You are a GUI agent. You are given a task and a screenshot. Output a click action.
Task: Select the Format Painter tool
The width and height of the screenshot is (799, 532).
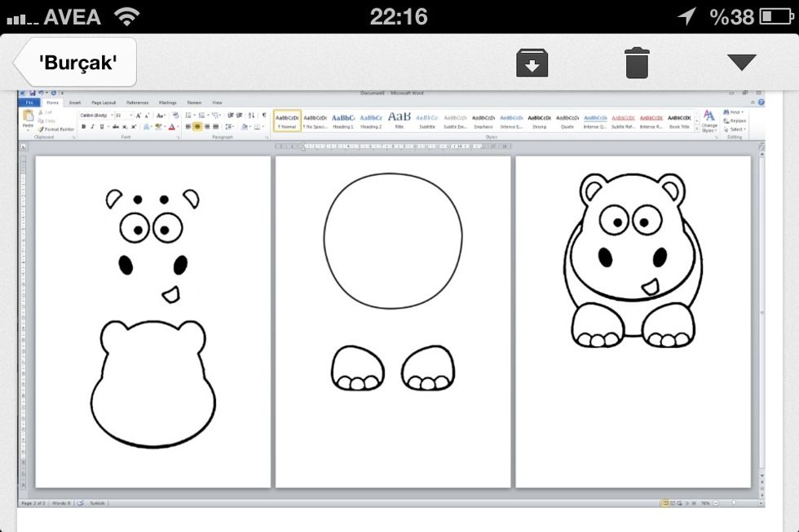click(57, 129)
